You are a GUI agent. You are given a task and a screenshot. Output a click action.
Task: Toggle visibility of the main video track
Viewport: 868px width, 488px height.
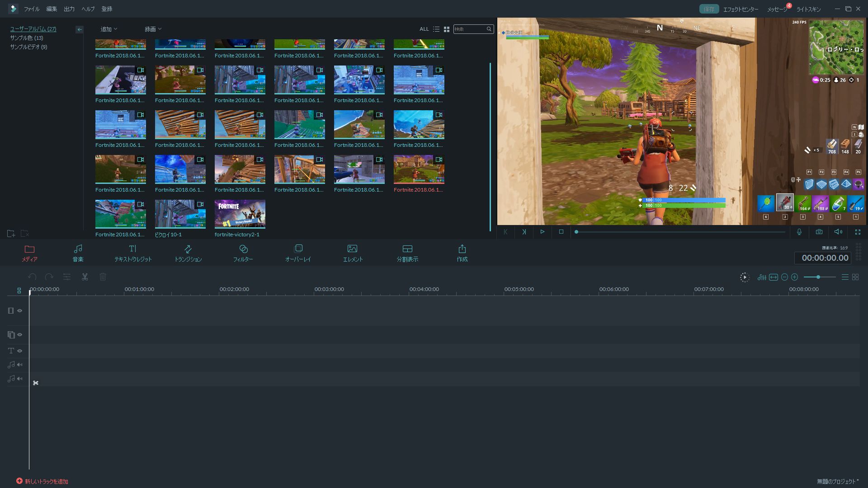coord(20,311)
